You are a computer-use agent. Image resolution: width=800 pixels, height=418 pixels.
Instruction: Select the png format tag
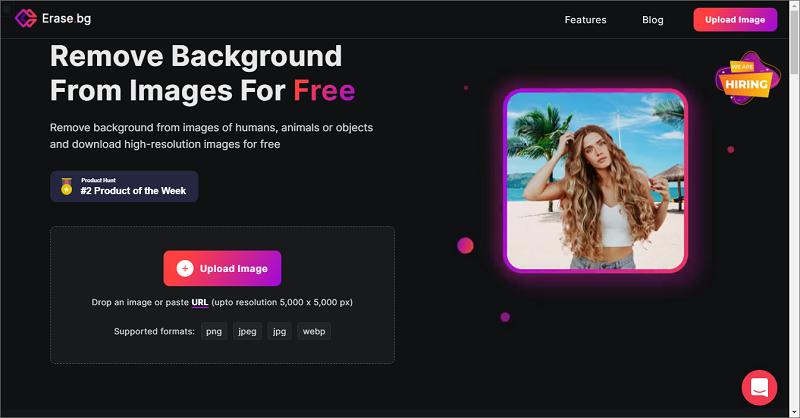[214, 331]
